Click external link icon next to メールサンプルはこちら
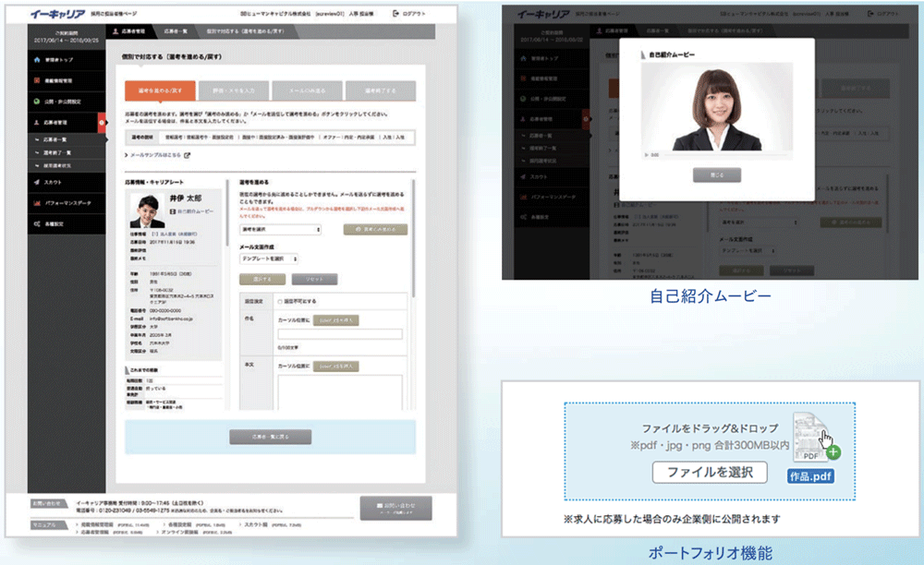 coord(187,155)
